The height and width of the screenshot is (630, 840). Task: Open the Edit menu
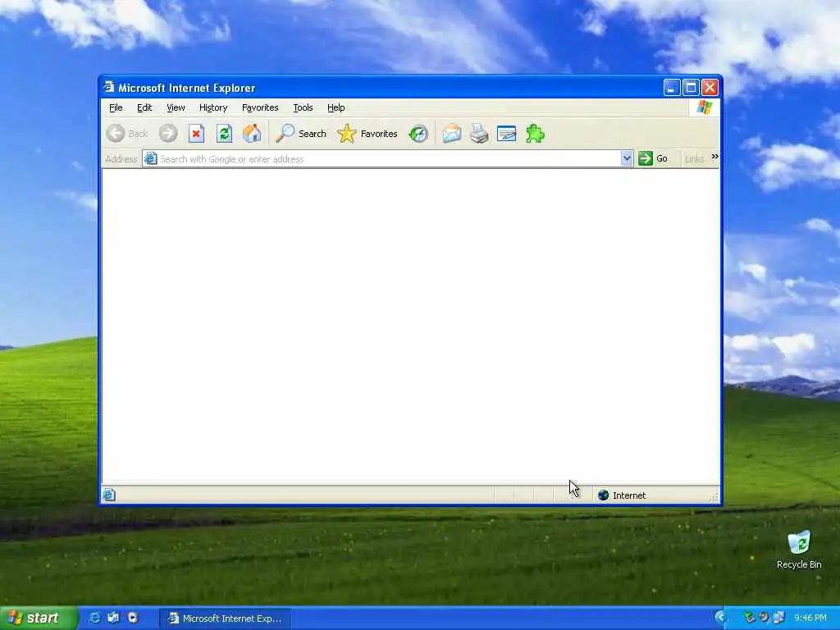pos(144,107)
